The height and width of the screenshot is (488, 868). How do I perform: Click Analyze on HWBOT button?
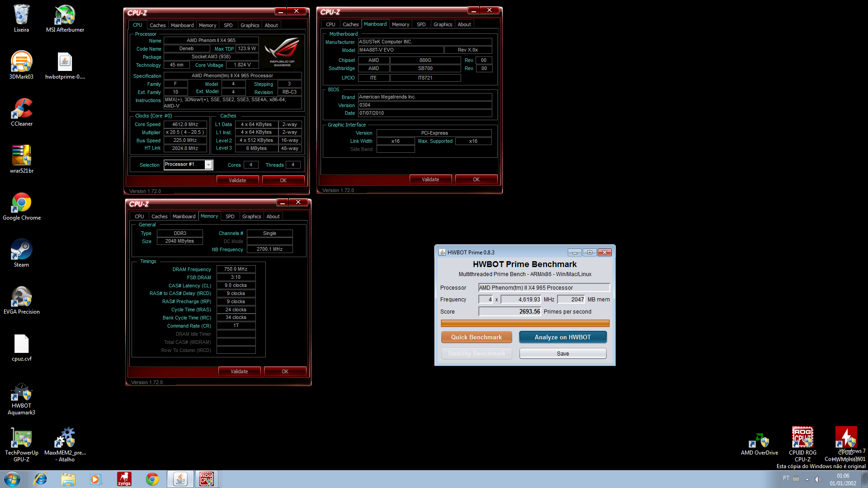tap(563, 337)
